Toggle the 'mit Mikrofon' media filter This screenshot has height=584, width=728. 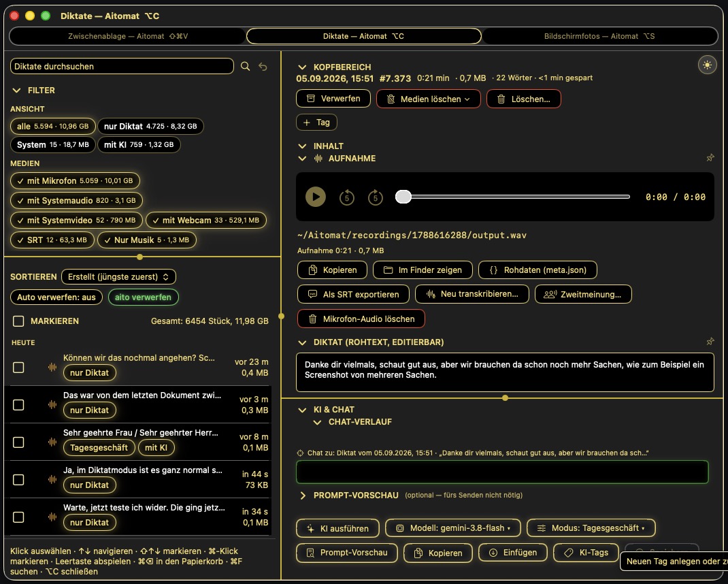(76, 181)
